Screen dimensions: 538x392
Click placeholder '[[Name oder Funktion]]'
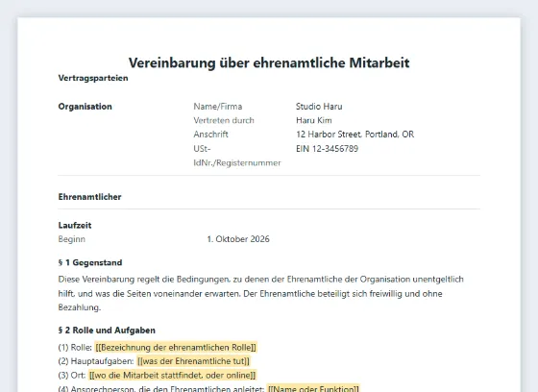pos(313,388)
